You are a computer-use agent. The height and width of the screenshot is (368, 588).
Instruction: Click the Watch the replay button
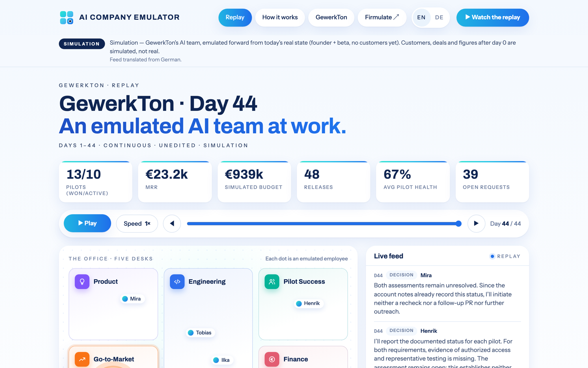[x=492, y=17]
